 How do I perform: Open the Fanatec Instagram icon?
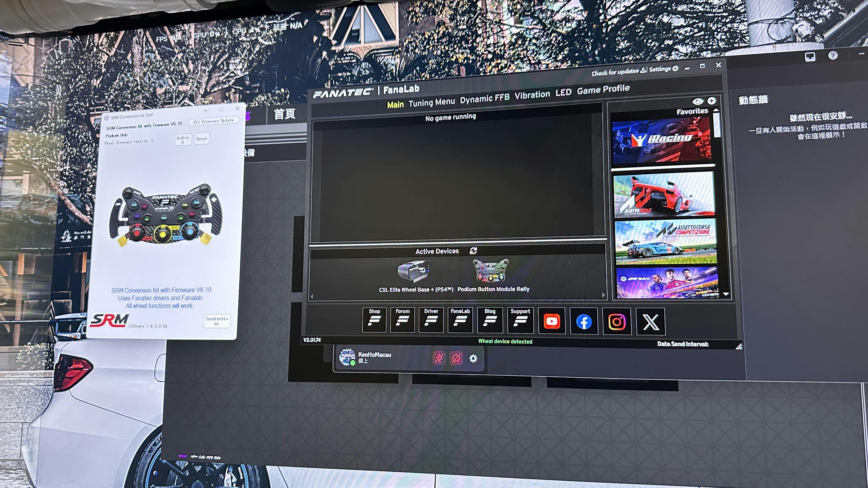pyautogui.click(x=617, y=322)
